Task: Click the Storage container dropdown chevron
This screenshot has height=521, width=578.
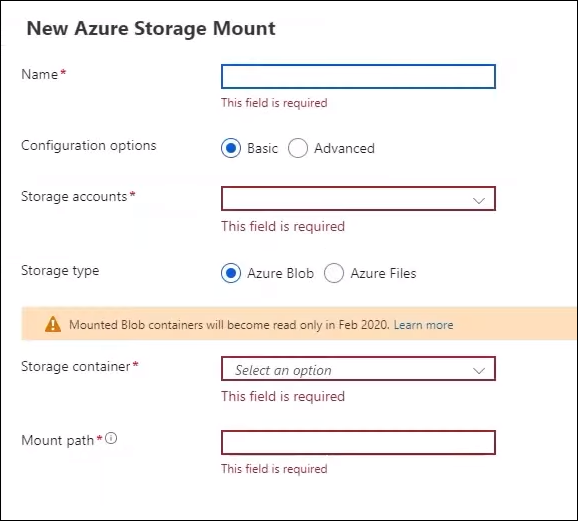Action: [479, 371]
